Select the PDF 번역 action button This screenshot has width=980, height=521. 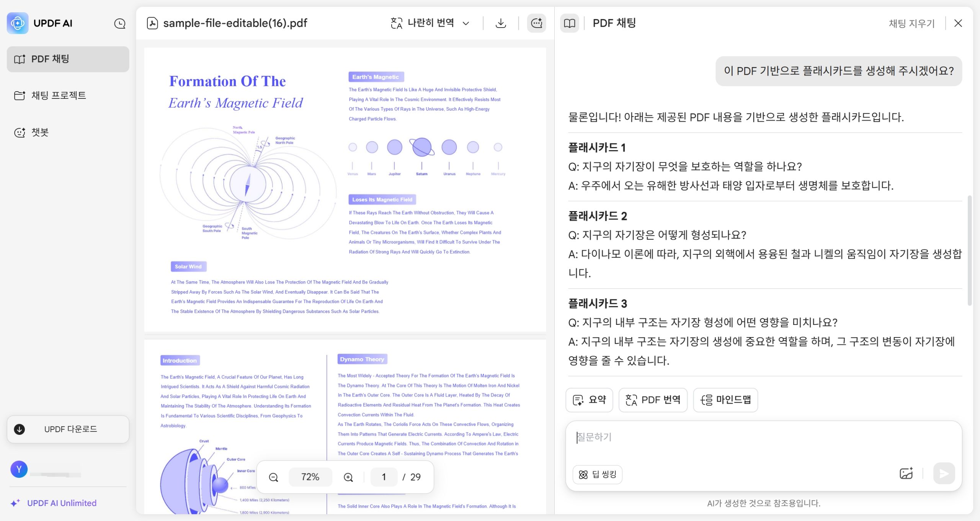653,400
